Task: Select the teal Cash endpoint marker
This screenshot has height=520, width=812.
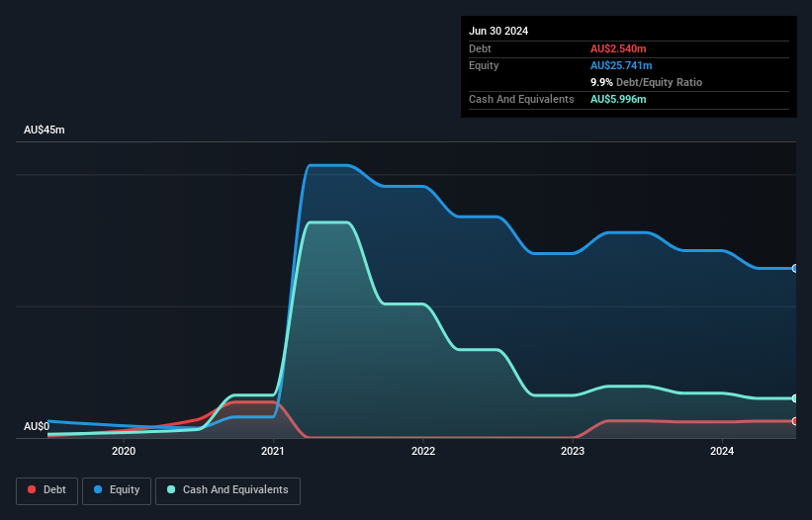Action: pyautogui.click(x=795, y=398)
